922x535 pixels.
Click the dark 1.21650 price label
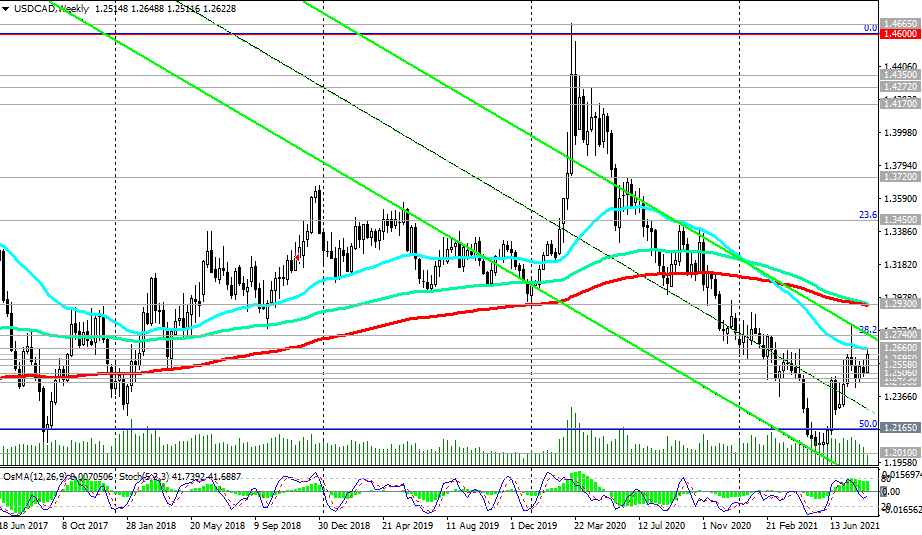coord(900,427)
